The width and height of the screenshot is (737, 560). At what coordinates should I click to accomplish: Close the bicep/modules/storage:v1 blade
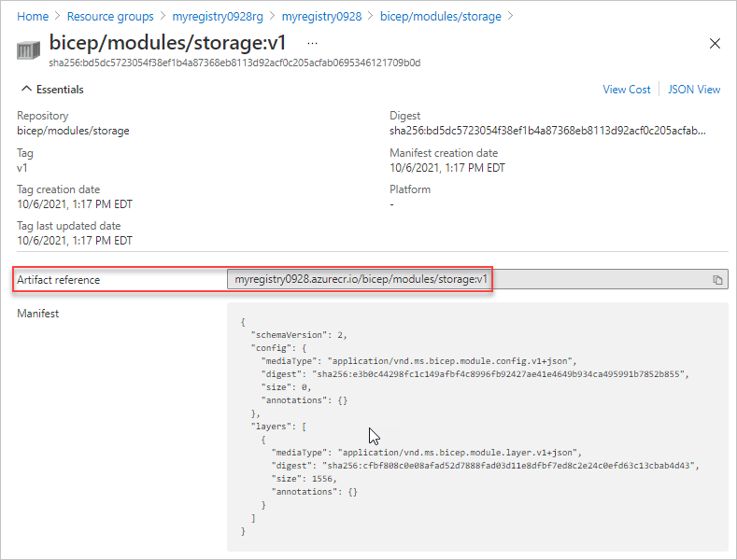[715, 44]
